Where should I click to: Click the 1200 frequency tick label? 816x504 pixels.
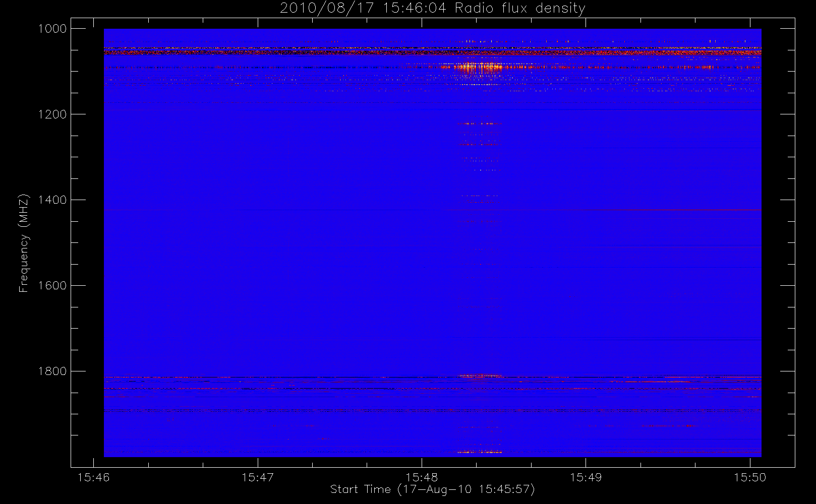(52, 114)
